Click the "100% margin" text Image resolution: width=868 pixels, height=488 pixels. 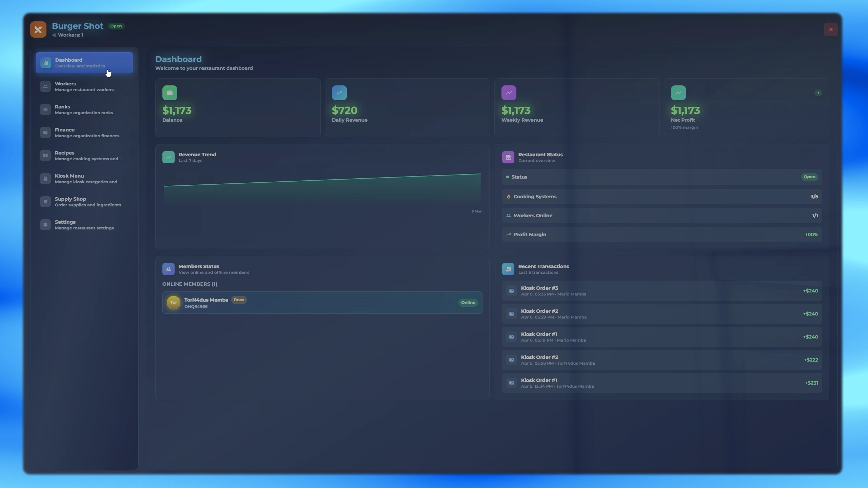pyautogui.click(x=684, y=127)
